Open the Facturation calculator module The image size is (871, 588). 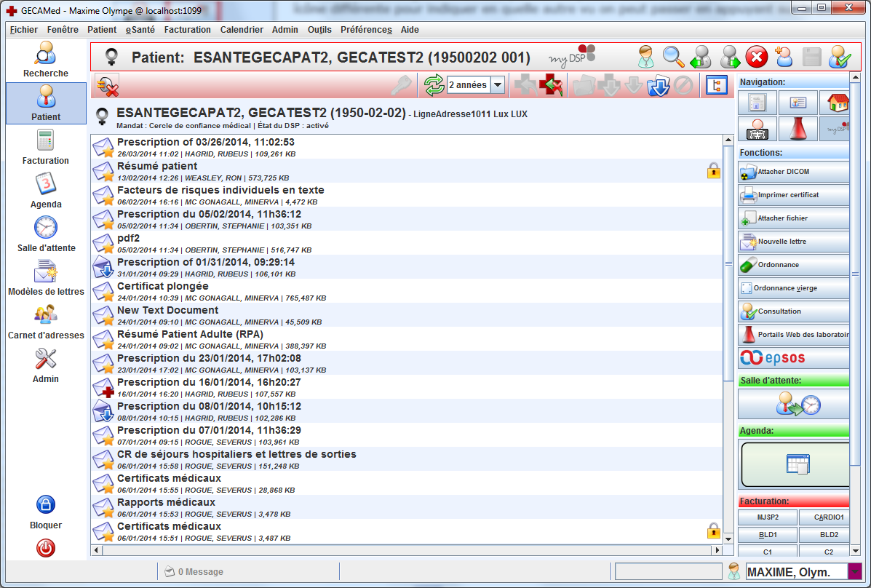[45, 146]
